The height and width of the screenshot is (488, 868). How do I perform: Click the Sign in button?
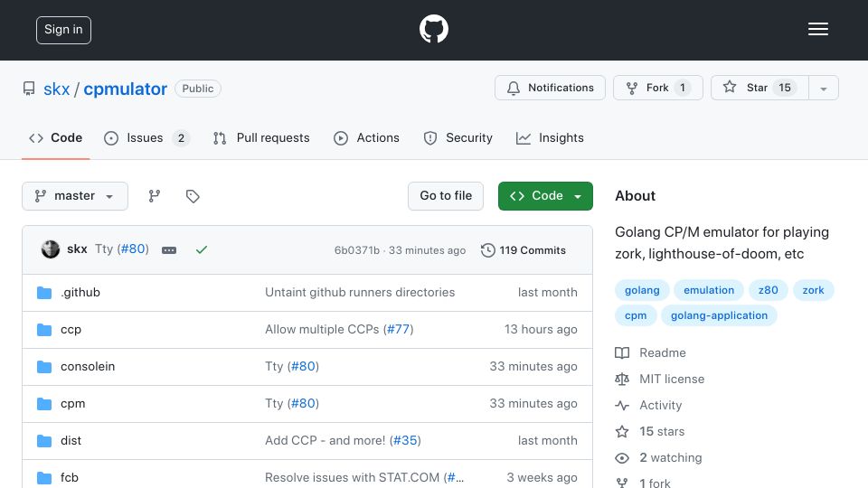pyautogui.click(x=63, y=30)
